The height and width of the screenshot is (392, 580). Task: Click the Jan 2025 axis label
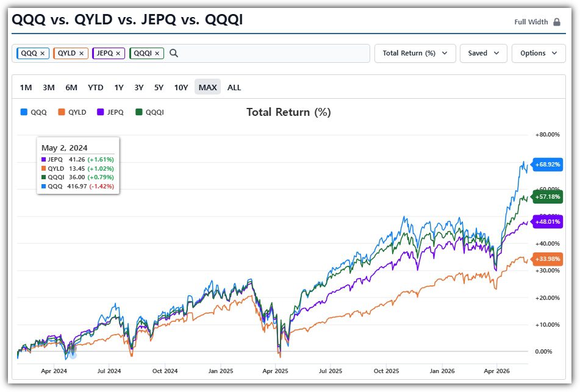point(220,371)
